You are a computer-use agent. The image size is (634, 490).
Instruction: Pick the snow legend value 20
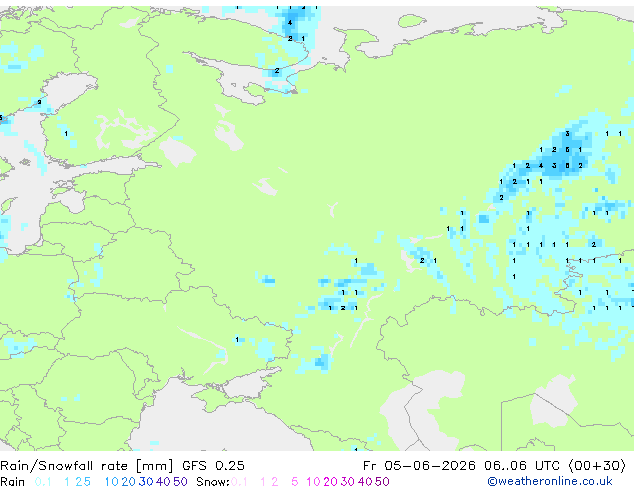click(331, 482)
